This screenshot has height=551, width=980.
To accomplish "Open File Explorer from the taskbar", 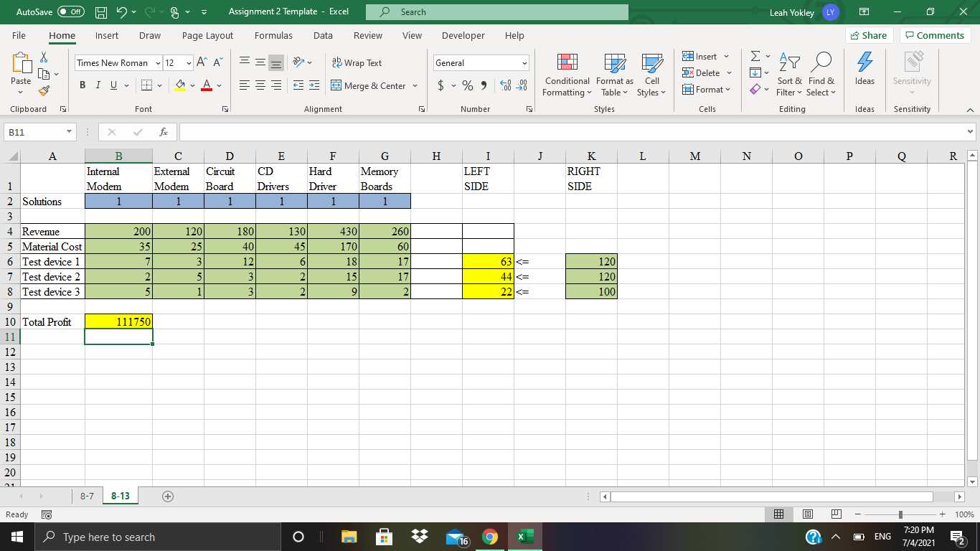I will point(349,537).
